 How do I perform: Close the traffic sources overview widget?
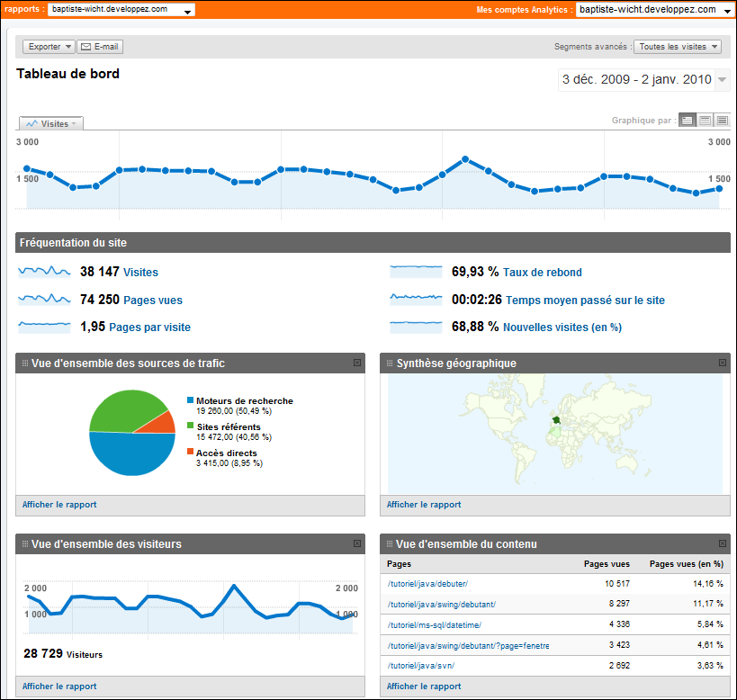(x=357, y=363)
